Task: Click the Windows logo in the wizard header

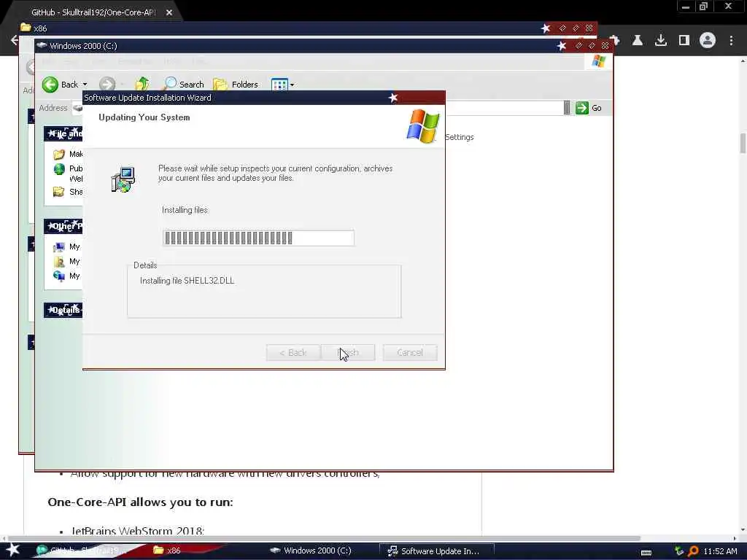Action: click(423, 126)
